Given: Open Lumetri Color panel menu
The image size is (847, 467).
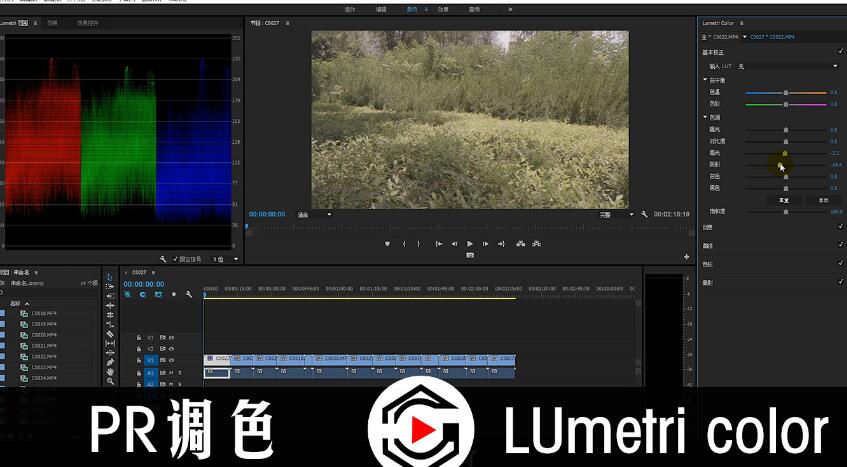Looking at the screenshot, I should 742,23.
